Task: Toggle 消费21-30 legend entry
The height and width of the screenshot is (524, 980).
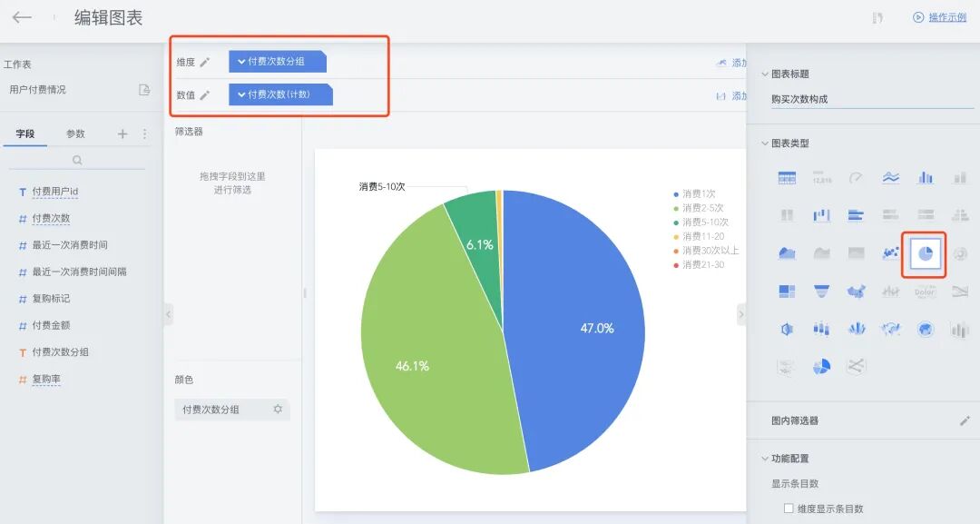Action: pos(699,264)
